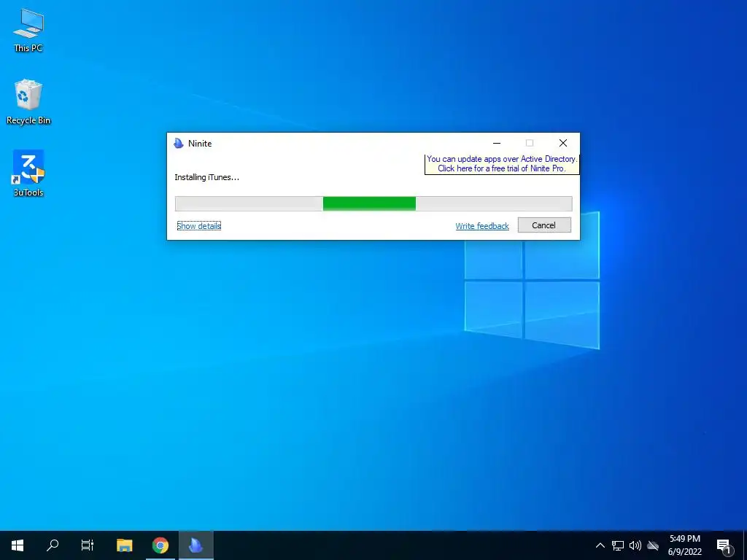The width and height of the screenshot is (747, 560).
Task: Minimize the Ninite window
Action: [x=496, y=144]
